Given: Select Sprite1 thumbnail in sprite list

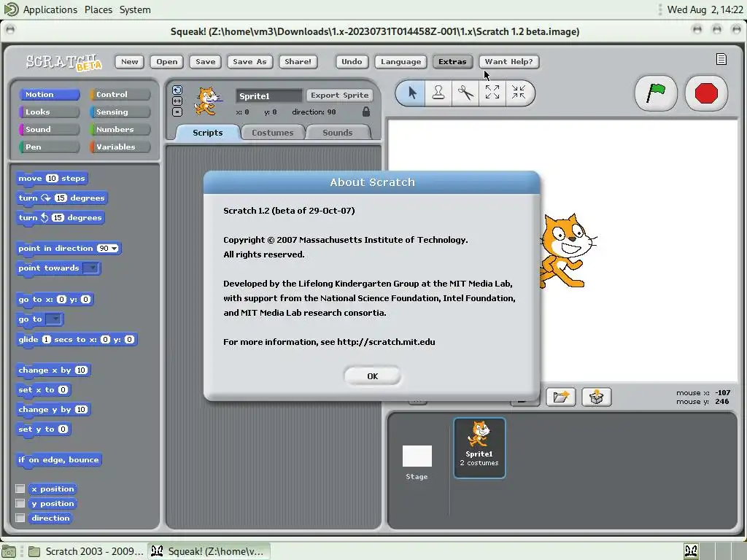Looking at the screenshot, I should coord(479,448).
